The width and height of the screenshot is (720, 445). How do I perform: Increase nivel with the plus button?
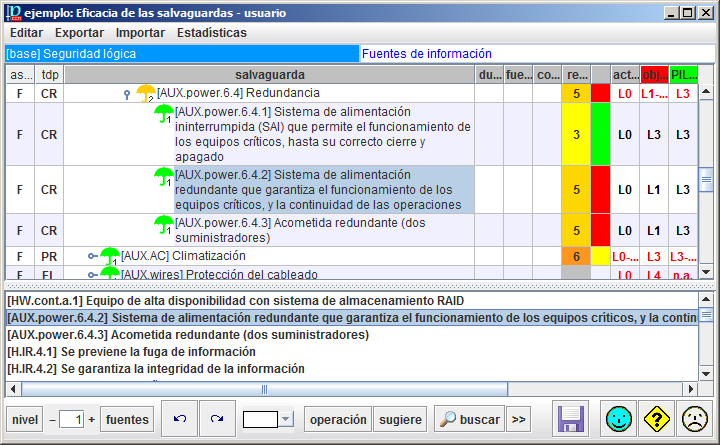point(92,419)
